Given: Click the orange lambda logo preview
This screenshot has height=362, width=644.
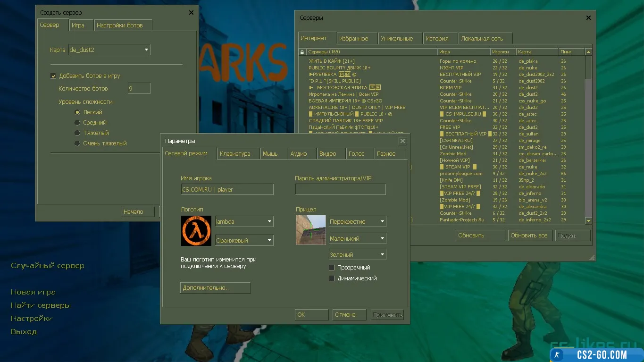Looking at the screenshot, I should pyautogui.click(x=196, y=231).
